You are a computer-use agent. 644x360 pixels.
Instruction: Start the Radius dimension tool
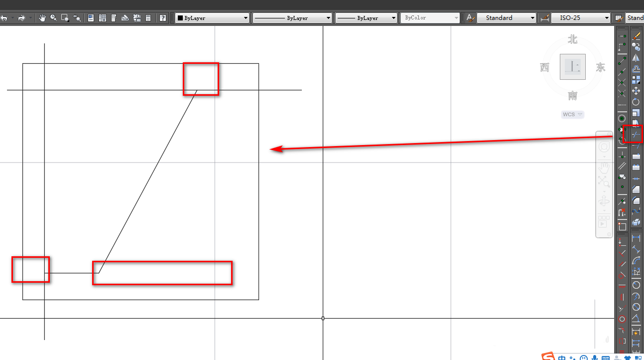click(636, 285)
